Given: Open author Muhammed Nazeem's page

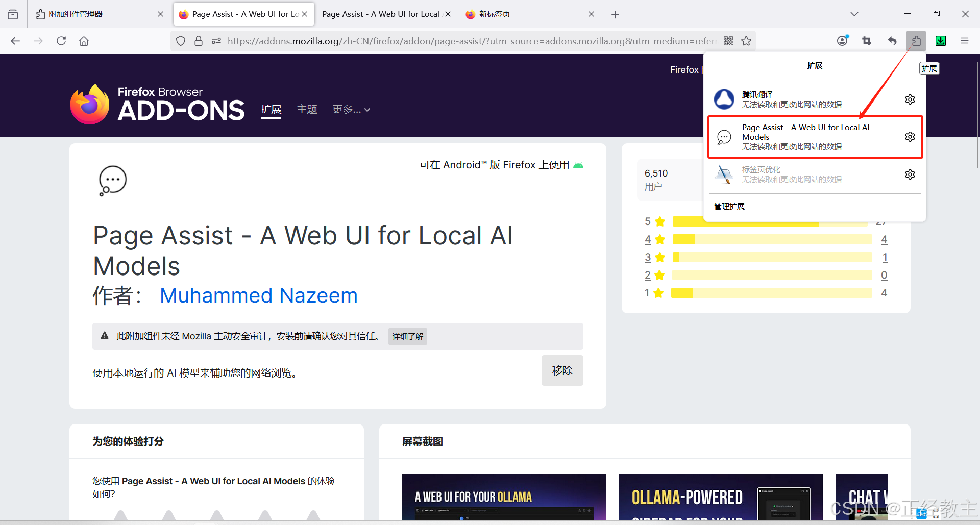Looking at the screenshot, I should coord(259,295).
